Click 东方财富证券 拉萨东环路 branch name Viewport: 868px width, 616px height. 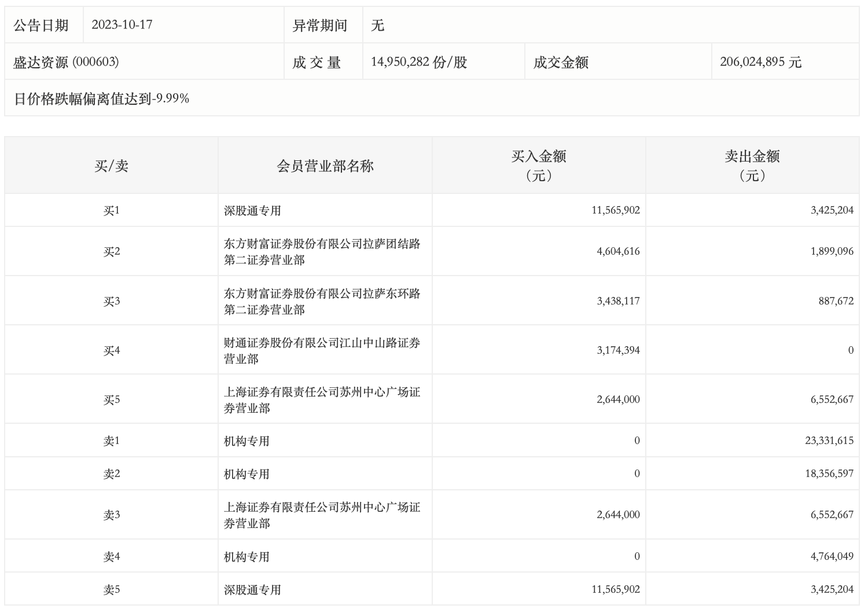(322, 302)
